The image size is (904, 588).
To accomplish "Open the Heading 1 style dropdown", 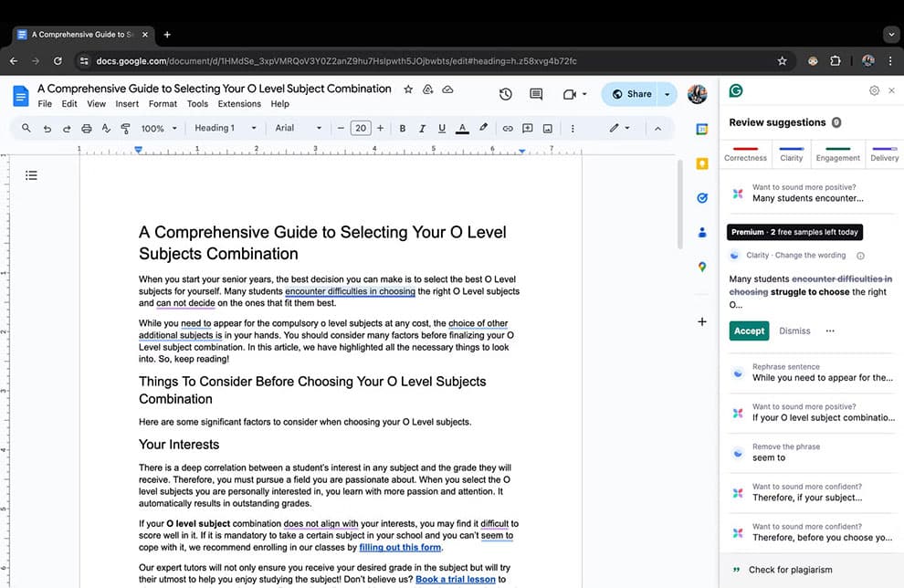I will [226, 128].
